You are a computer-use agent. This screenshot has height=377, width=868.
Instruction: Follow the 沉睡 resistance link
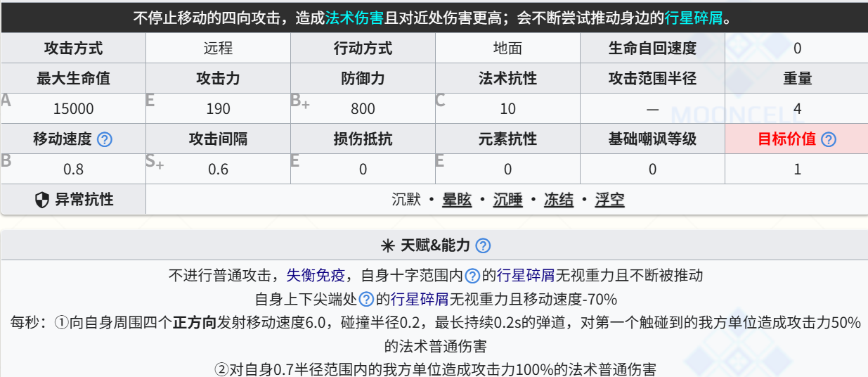[508, 200]
